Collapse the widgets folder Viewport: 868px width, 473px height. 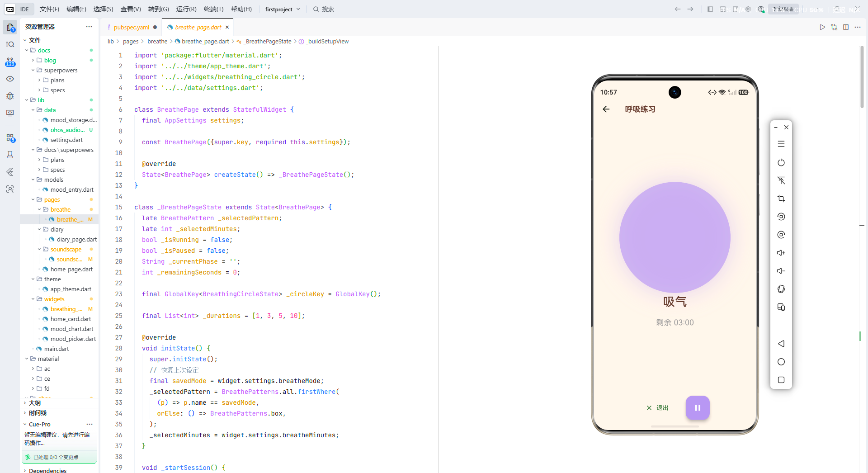coord(33,299)
